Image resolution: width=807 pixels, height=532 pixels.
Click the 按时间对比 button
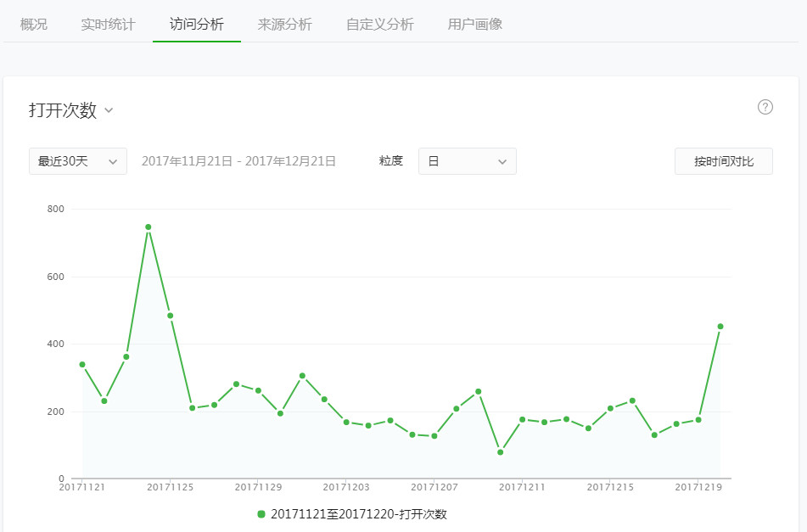click(724, 161)
